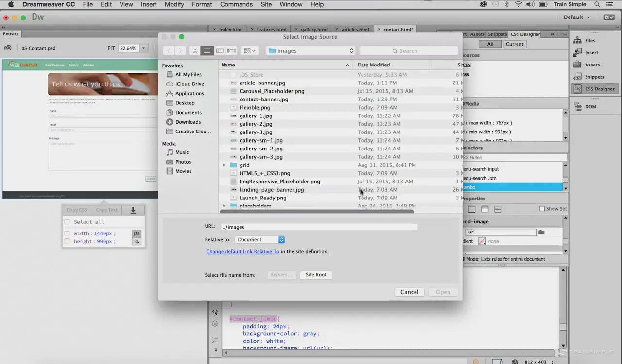
Task: Open the Site menu
Action: click(266, 4)
